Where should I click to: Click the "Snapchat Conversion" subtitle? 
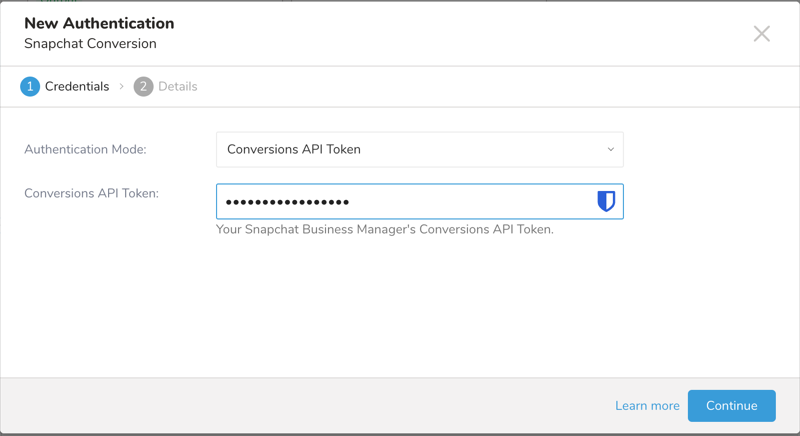pyautogui.click(x=90, y=44)
